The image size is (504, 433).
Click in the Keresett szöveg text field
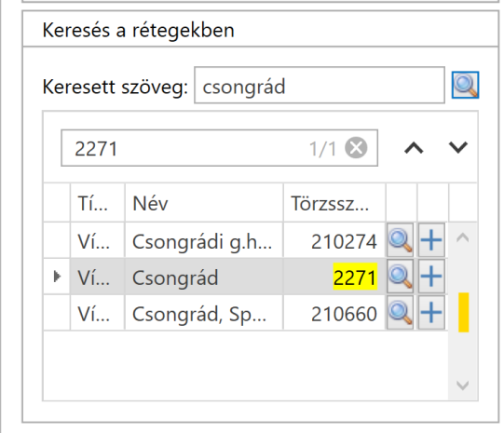(x=320, y=86)
